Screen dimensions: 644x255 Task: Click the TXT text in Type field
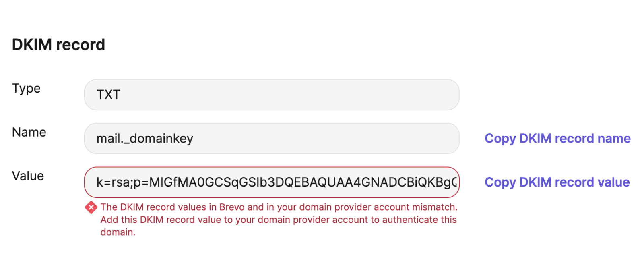[x=108, y=95]
